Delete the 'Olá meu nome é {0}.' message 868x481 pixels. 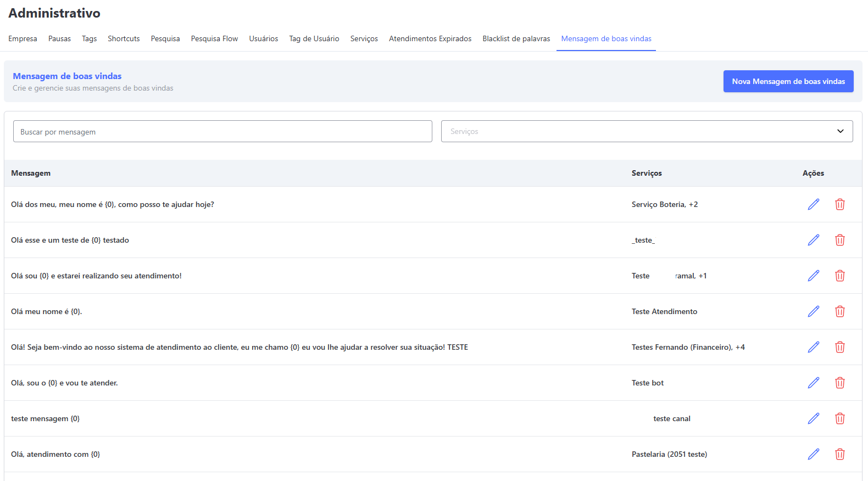coord(840,311)
